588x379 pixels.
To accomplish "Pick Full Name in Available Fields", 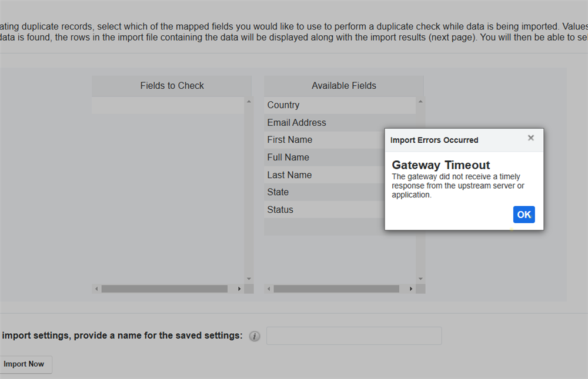I will [288, 157].
